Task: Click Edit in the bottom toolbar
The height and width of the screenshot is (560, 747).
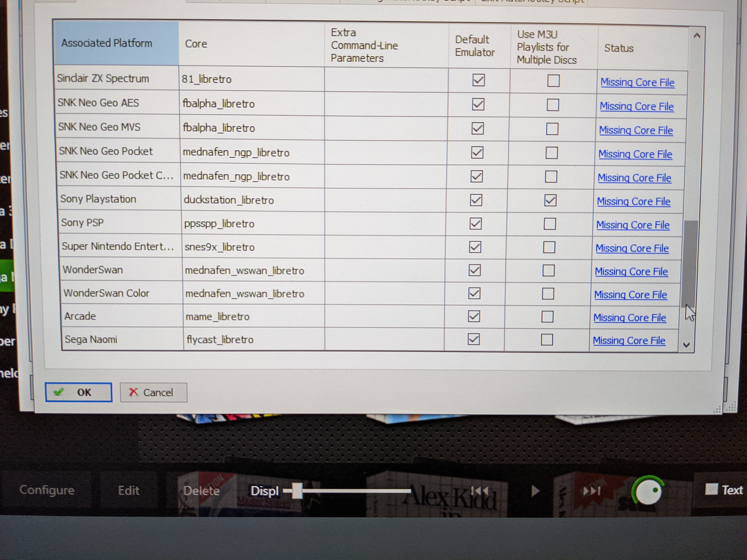Action: (128, 491)
